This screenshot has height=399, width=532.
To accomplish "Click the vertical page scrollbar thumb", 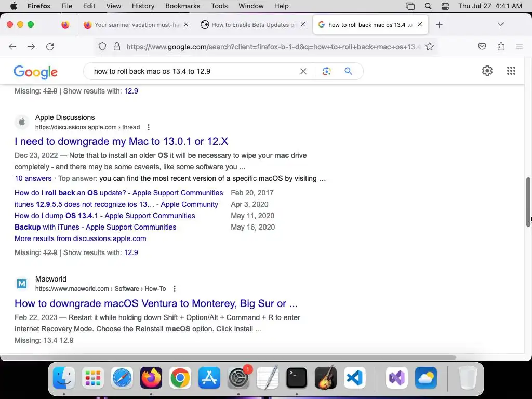I will pos(528,202).
